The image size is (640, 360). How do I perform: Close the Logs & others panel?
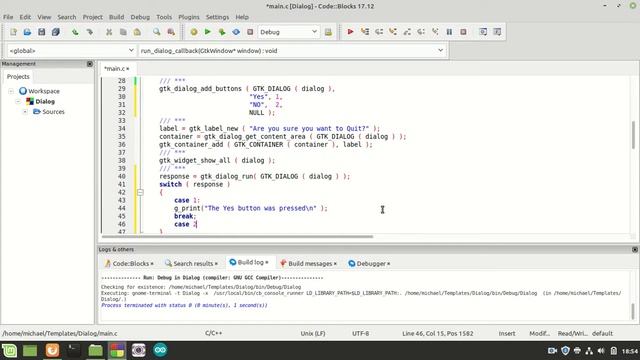(x=635, y=249)
